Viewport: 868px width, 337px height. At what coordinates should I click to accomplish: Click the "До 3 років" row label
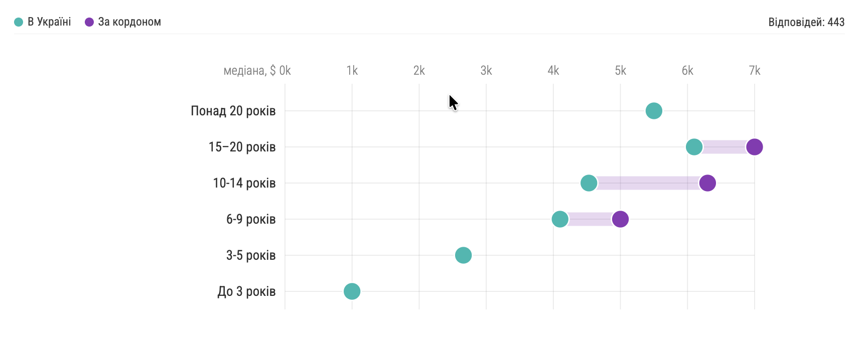(x=246, y=291)
